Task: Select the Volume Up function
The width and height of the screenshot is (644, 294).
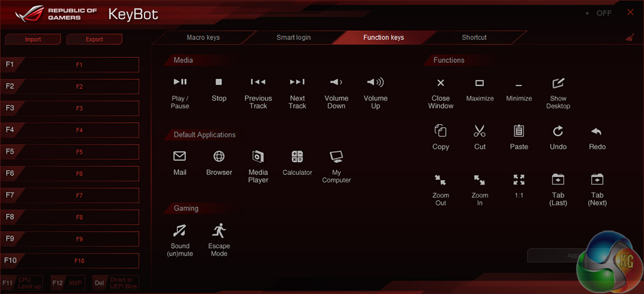Action: (375, 82)
